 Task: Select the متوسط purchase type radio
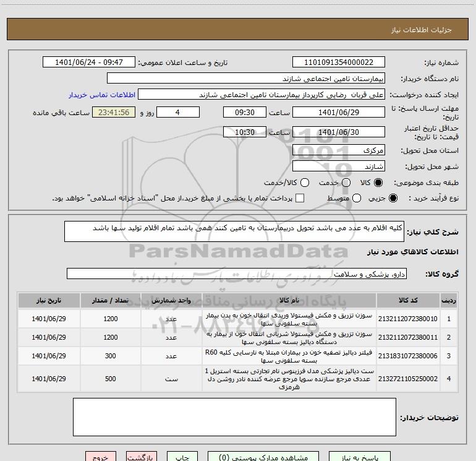[x=357, y=198]
